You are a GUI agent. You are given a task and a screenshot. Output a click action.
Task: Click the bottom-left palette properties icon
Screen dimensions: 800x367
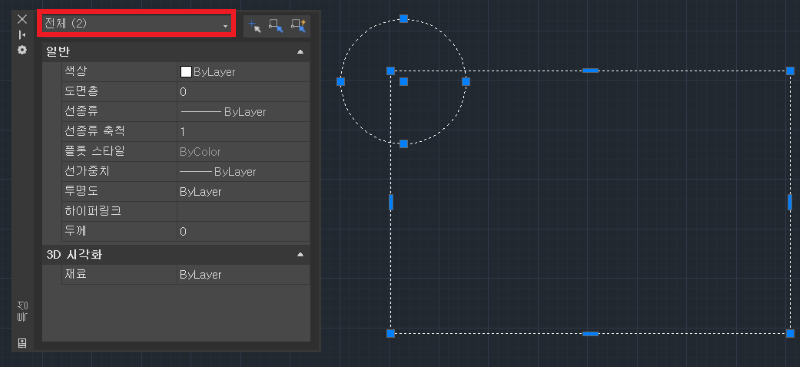22,342
